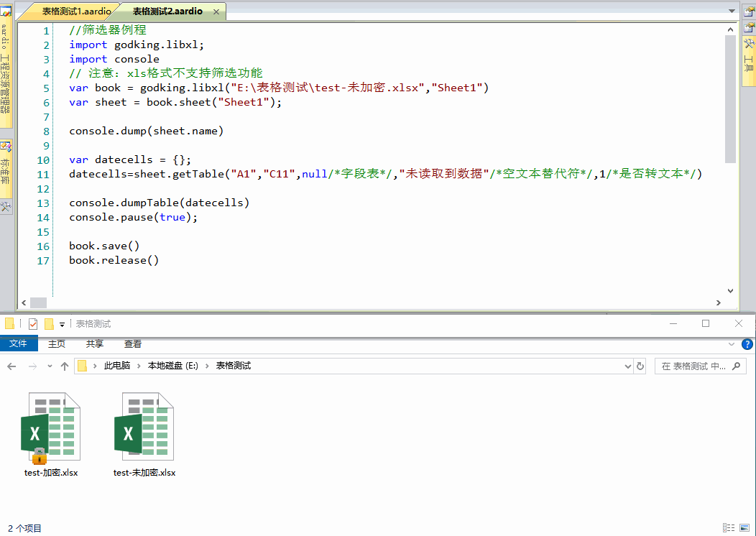The height and width of the screenshot is (536, 756).
Task: Click the New folder icon in the Explorer quick access toolbar
Action: pos(49,324)
